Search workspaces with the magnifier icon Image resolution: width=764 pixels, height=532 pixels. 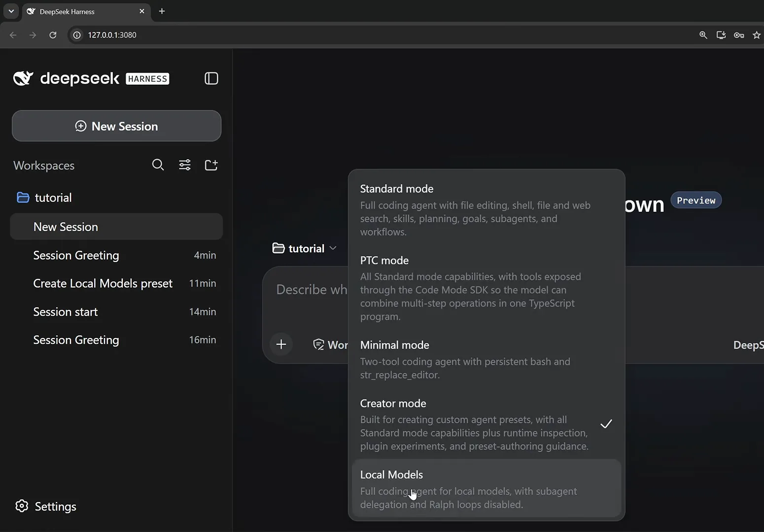(x=158, y=165)
